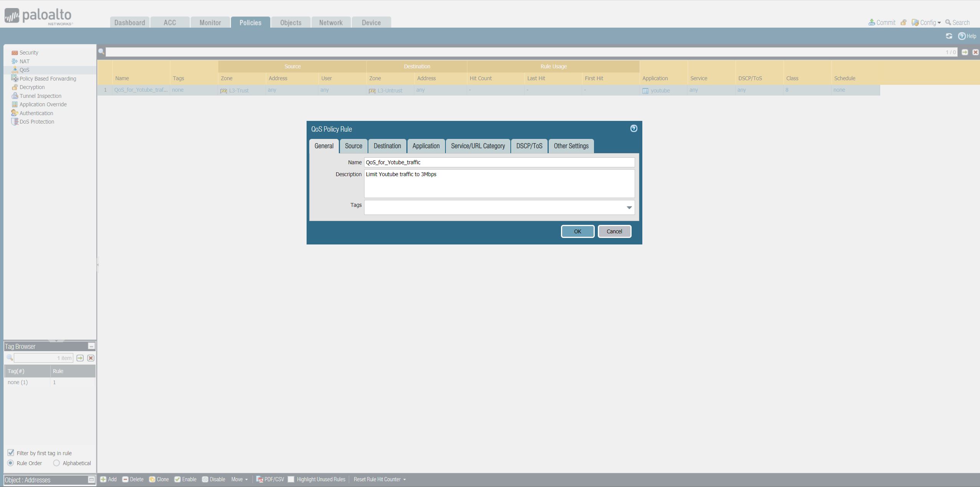The width and height of the screenshot is (980, 487).
Task: Select the Alphabetical radio button
Action: click(x=56, y=463)
